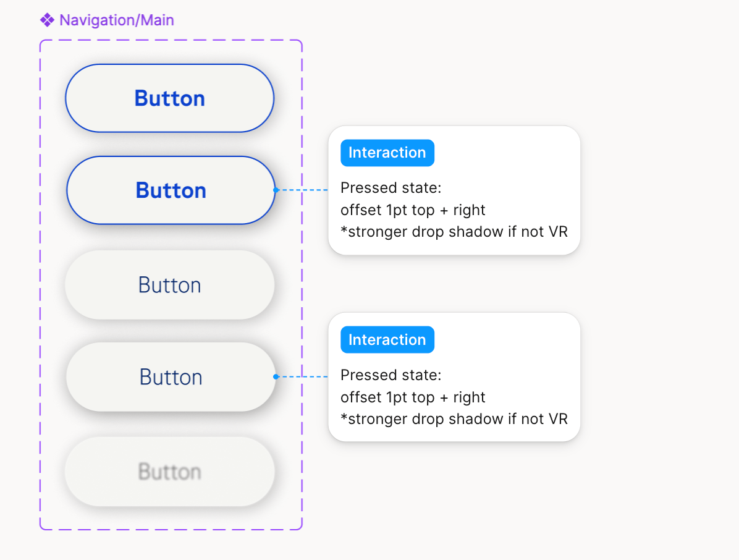The width and height of the screenshot is (739, 560).
Task: Select the third plain Button without outline
Action: point(170,285)
